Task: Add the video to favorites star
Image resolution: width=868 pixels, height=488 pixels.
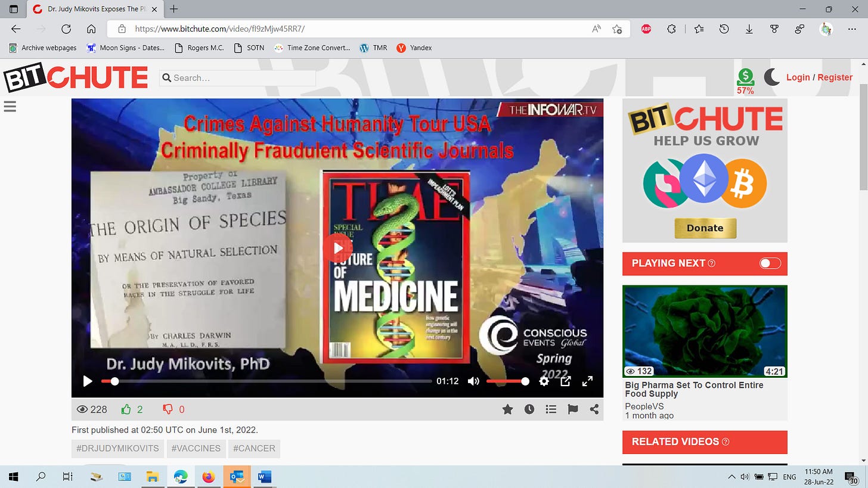Action: [507, 409]
